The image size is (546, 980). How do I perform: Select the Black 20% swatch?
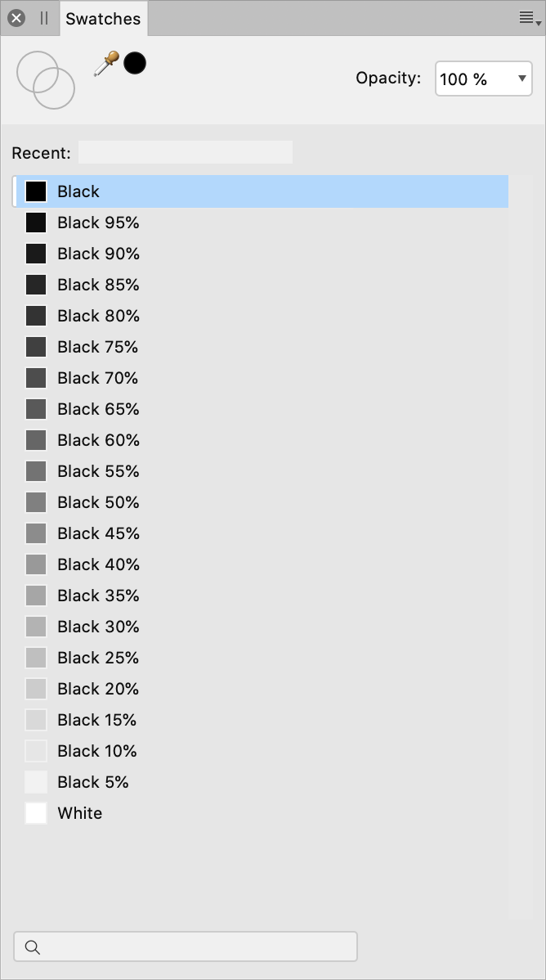pos(261,689)
